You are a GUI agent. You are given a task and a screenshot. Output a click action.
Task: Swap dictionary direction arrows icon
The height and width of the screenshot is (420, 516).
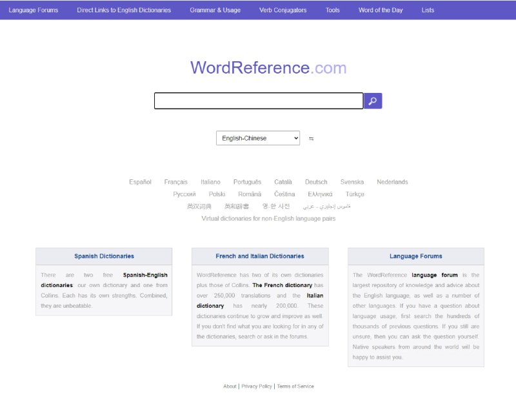coord(312,139)
